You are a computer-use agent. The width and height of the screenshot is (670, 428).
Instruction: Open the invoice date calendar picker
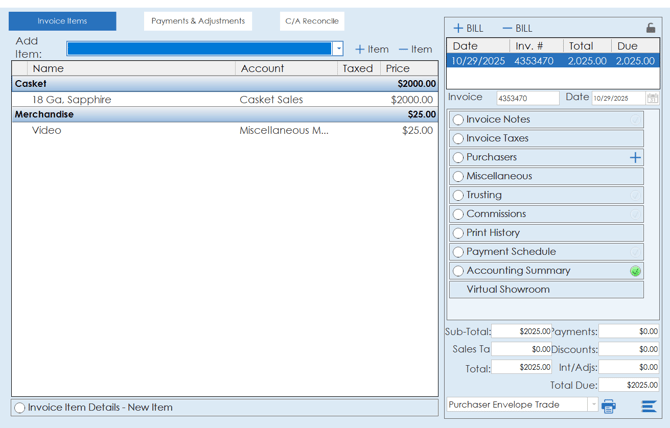tap(652, 98)
